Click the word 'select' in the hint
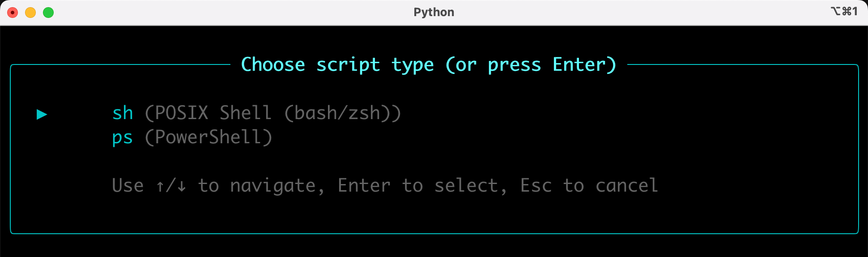Screen dimensions: 868x257 (466, 186)
